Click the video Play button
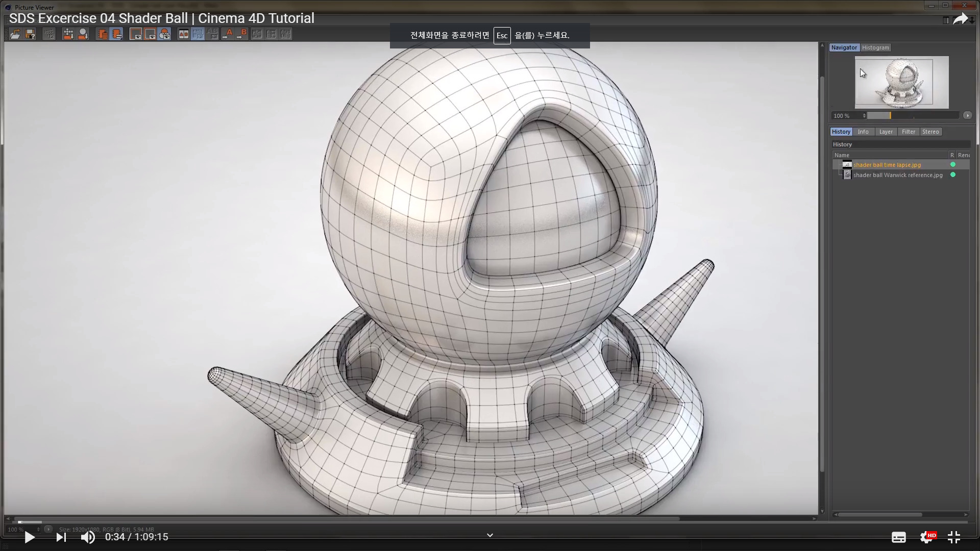This screenshot has height=551, width=980. point(29,537)
